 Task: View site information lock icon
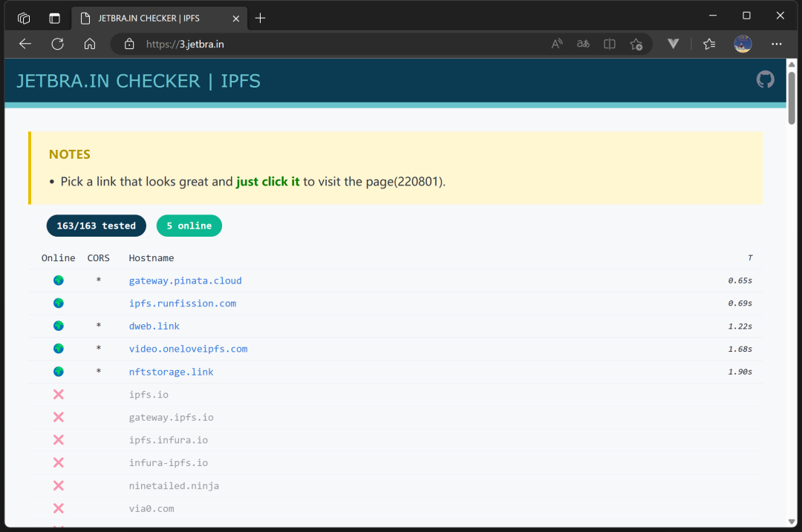click(129, 44)
